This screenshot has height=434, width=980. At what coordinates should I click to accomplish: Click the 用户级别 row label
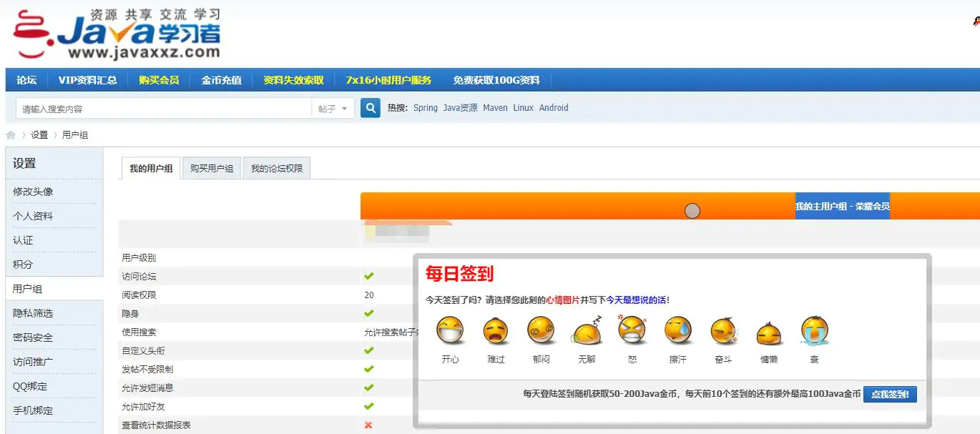point(139,257)
